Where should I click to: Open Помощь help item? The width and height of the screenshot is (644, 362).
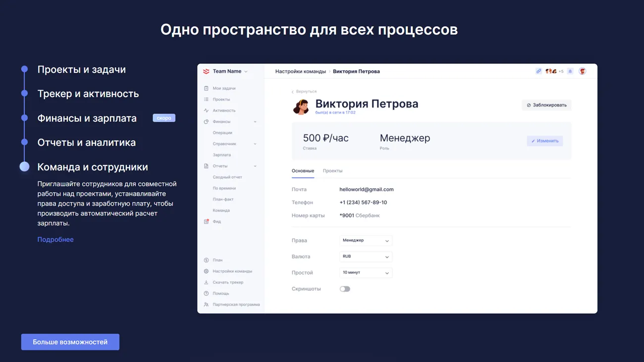[x=220, y=294]
